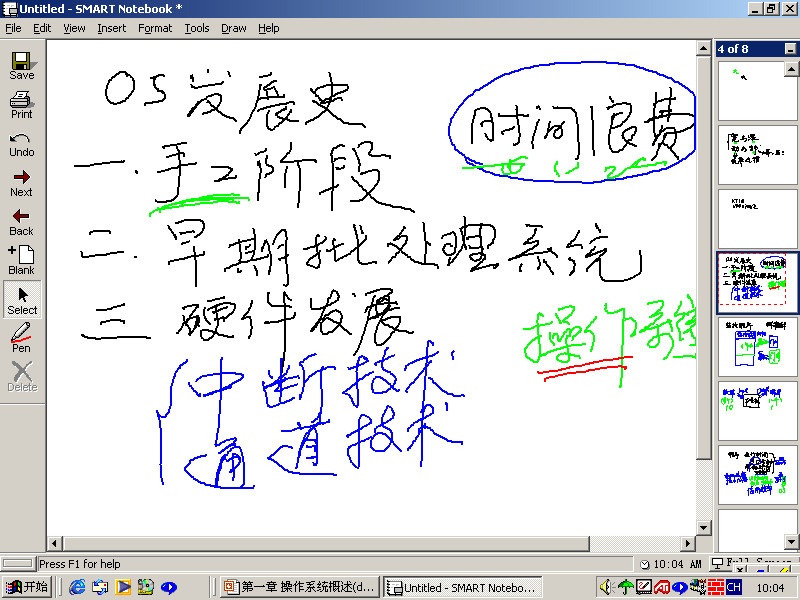Select the fifth page thumbnail
Image resolution: width=800 pixels, height=600 pixels.
pyautogui.click(x=758, y=347)
